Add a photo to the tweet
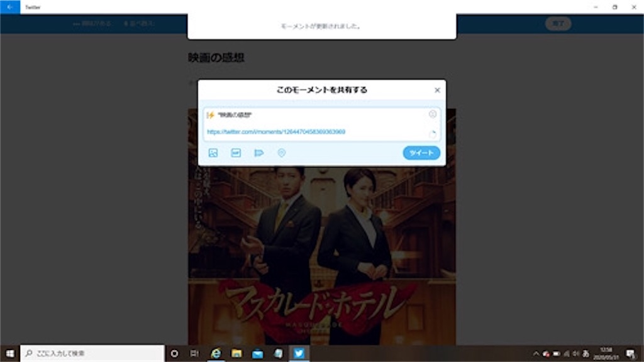This screenshot has height=362, width=644. coord(213,153)
